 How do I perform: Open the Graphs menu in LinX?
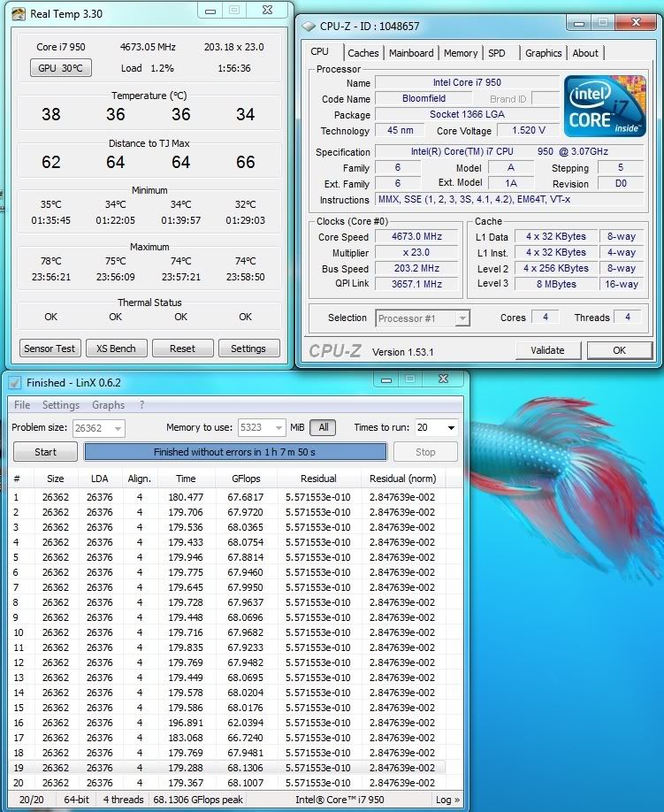pyautogui.click(x=108, y=405)
